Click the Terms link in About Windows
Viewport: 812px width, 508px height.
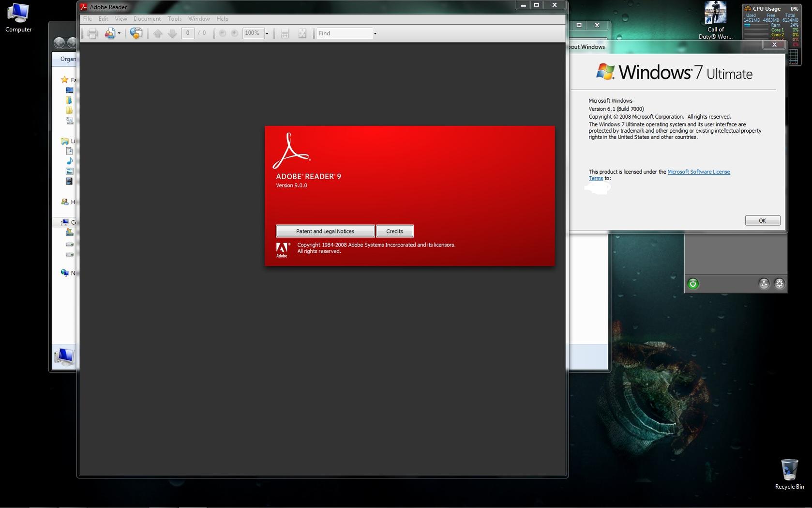(596, 178)
